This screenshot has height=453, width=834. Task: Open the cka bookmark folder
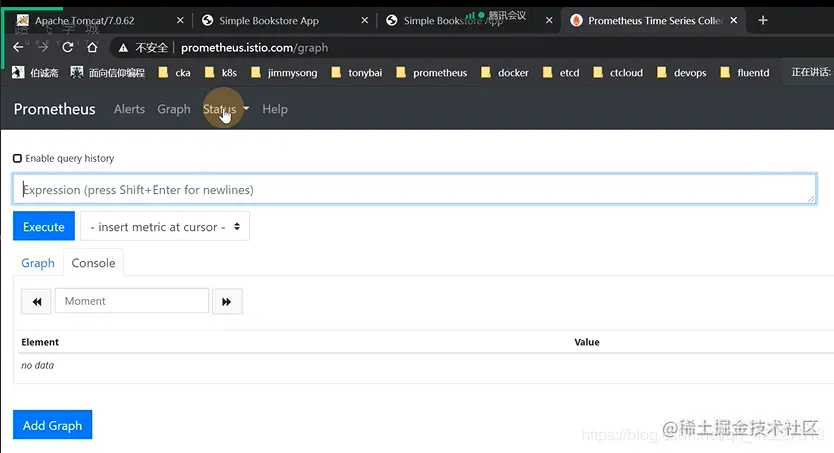(175, 72)
